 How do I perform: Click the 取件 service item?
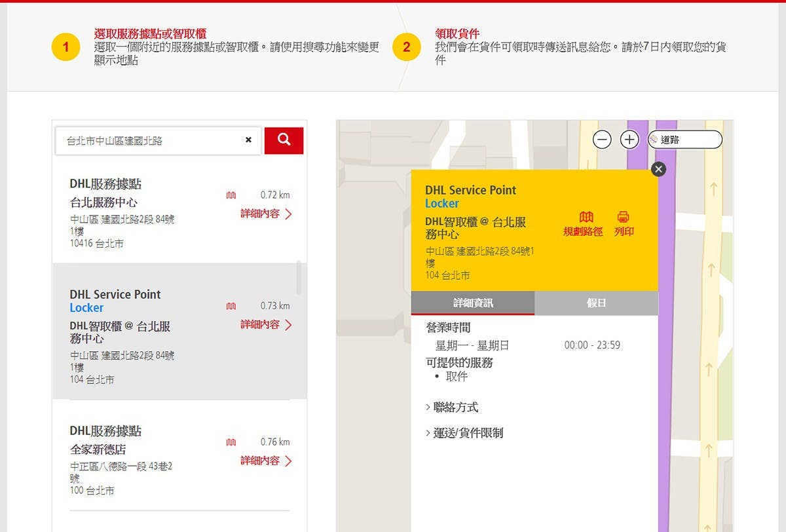457,377
